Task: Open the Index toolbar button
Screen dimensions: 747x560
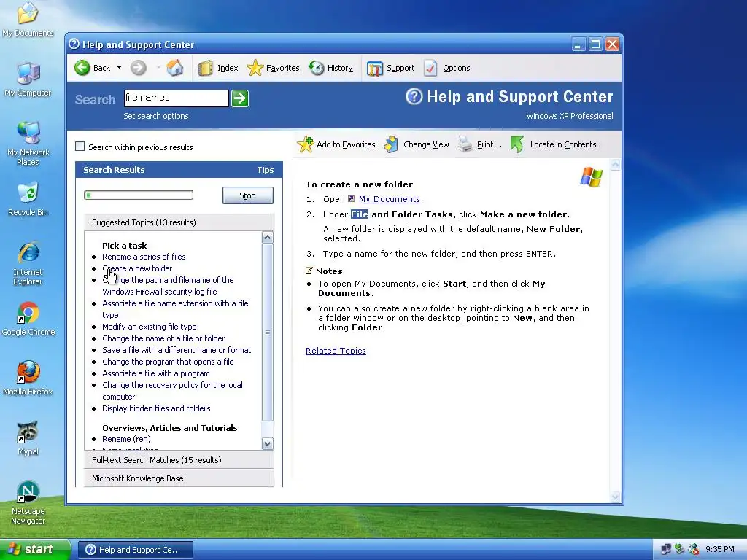Action: coord(217,68)
